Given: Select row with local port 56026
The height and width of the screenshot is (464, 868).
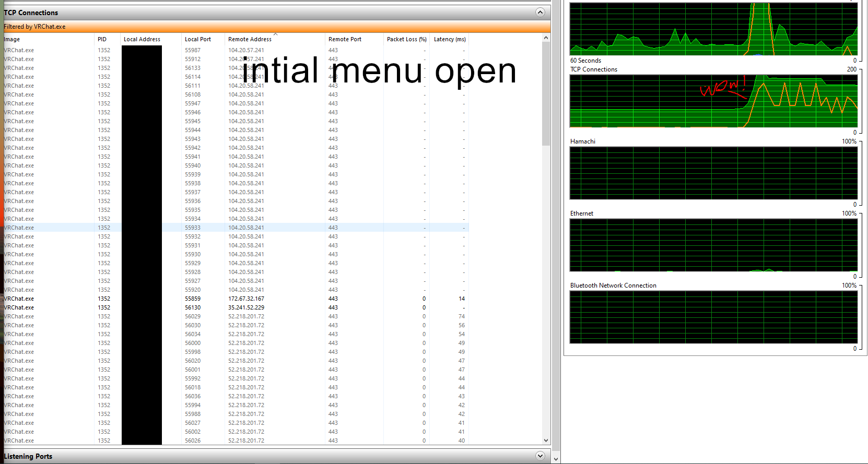Looking at the screenshot, I should click(236, 441).
